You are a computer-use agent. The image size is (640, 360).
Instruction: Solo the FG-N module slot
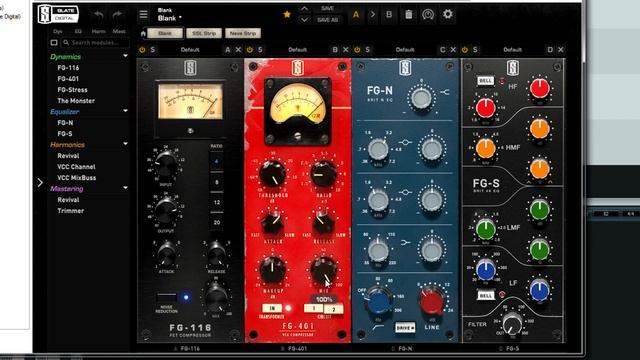pos(367,50)
